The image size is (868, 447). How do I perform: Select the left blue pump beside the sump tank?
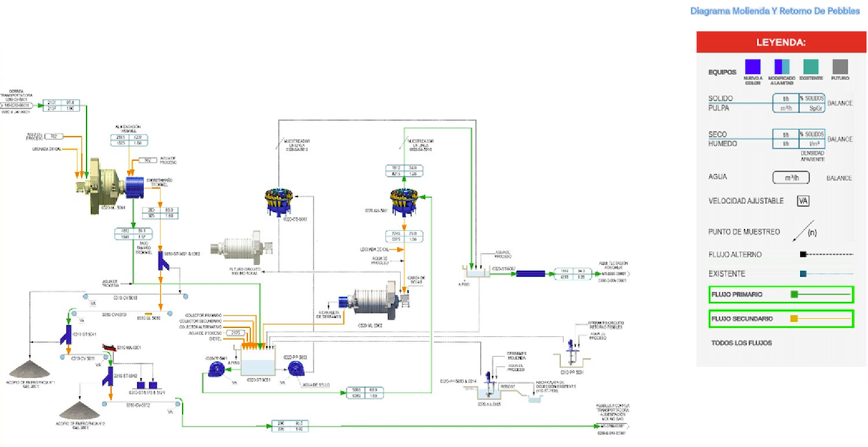click(x=216, y=368)
